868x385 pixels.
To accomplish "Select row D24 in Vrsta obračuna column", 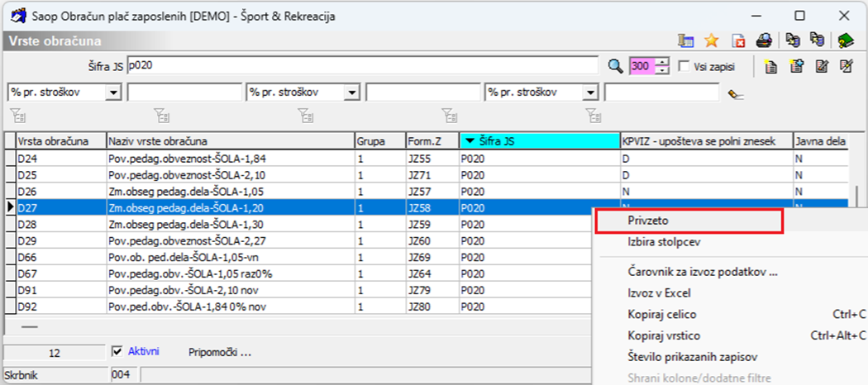I will click(x=61, y=160).
